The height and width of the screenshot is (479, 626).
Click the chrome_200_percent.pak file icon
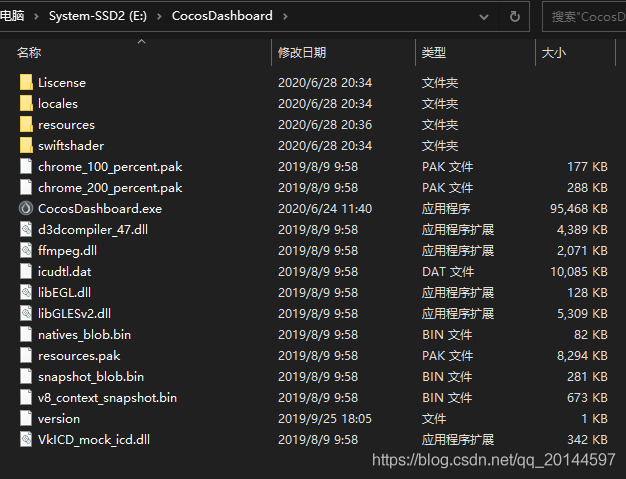[26, 188]
